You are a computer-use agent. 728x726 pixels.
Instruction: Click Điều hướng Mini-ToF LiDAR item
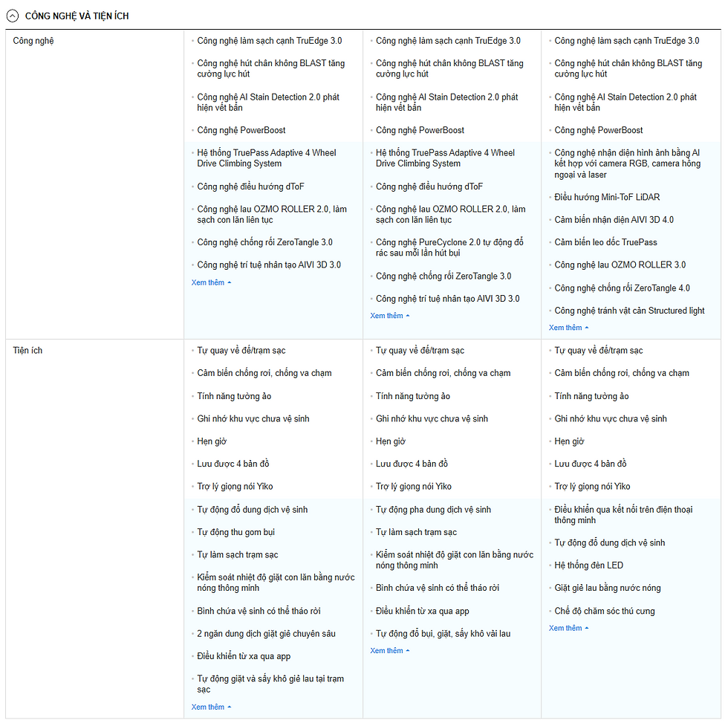pos(607,197)
